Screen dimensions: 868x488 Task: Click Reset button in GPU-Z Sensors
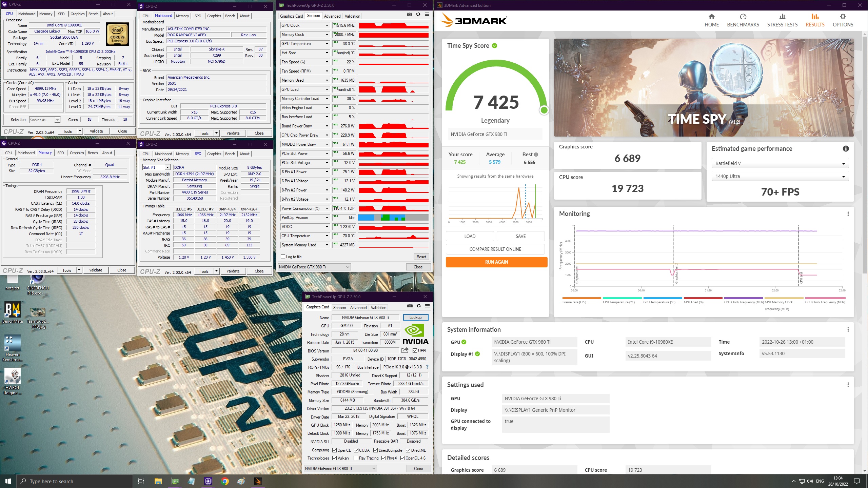[x=421, y=257]
